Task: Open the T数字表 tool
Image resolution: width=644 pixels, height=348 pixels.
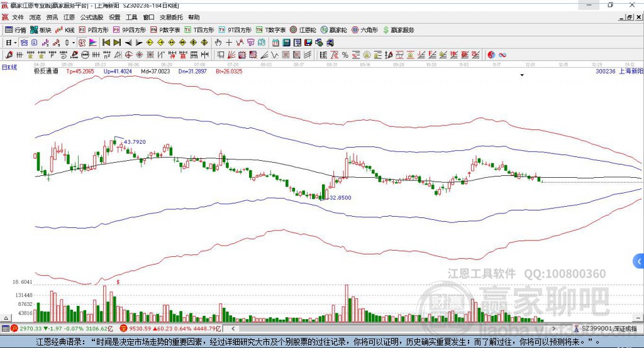Action: tap(270, 30)
